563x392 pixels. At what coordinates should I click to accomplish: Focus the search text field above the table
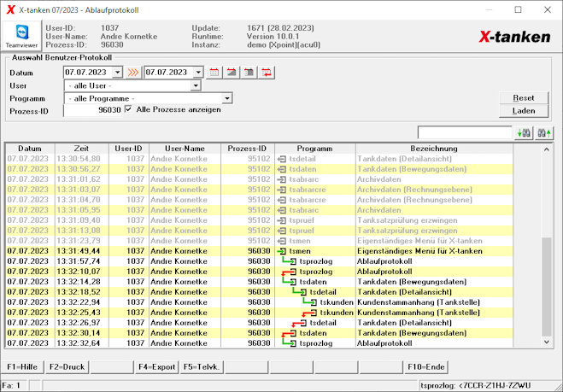click(465, 133)
